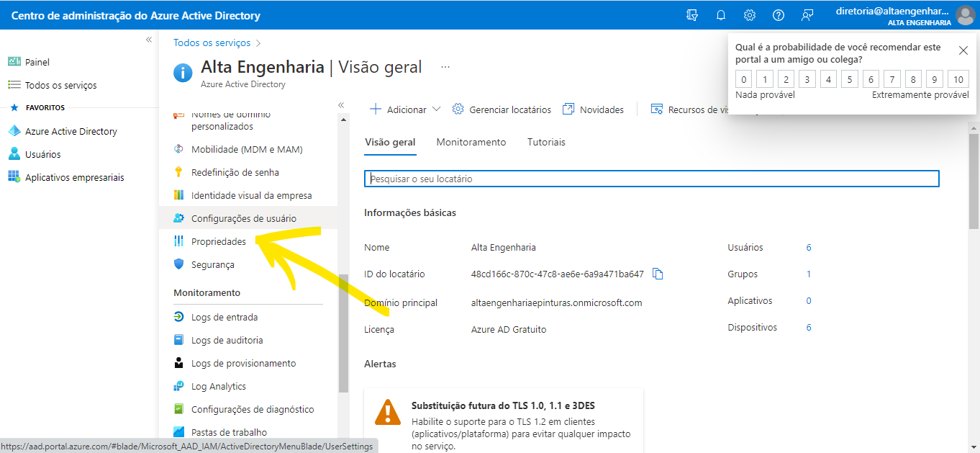
Task: Click the Novidades external link icon
Action: pos(568,109)
